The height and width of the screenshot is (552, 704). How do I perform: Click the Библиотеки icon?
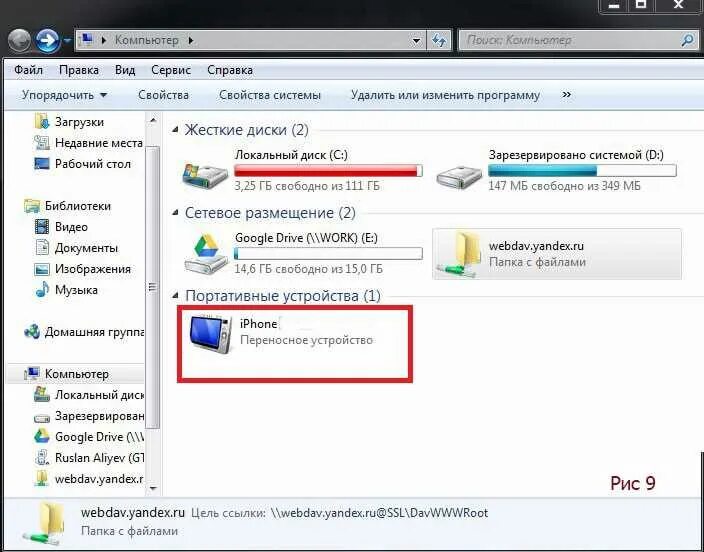coord(32,206)
